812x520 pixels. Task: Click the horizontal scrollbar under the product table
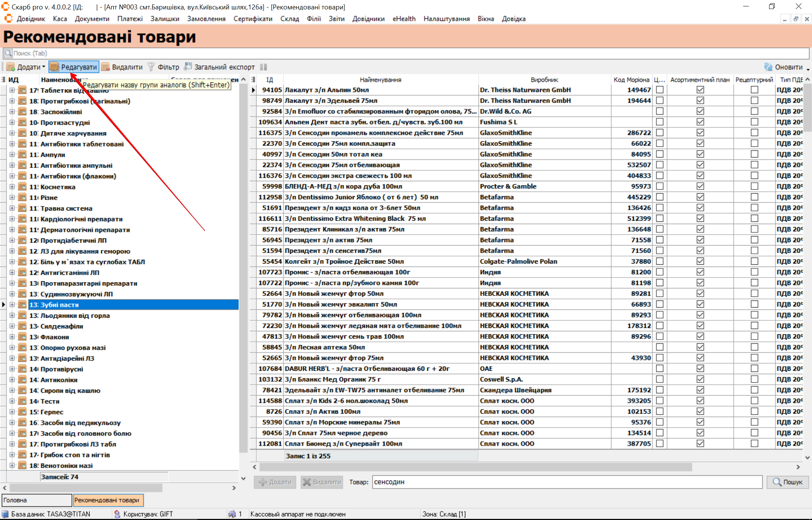point(475,467)
